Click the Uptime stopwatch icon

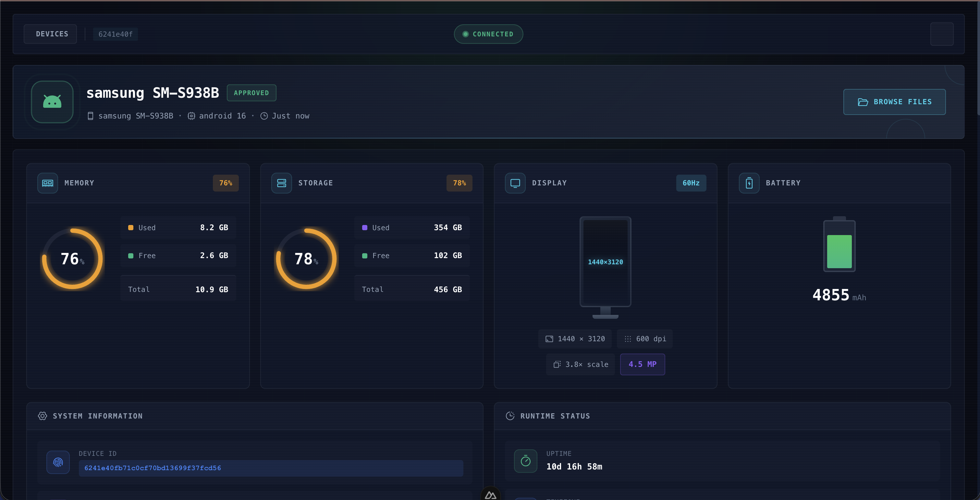click(525, 461)
